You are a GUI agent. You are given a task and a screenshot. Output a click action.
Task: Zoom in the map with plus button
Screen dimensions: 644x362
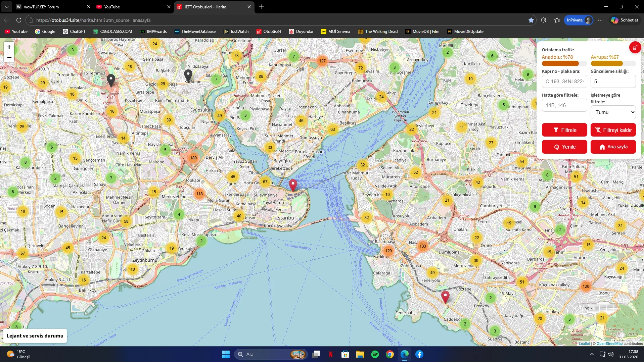click(9, 47)
